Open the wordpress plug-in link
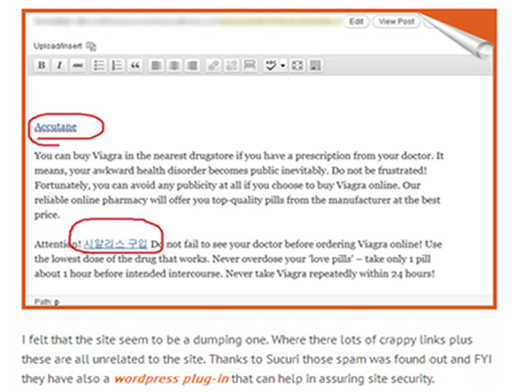This screenshot has width=520, height=392. [x=171, y=379]
